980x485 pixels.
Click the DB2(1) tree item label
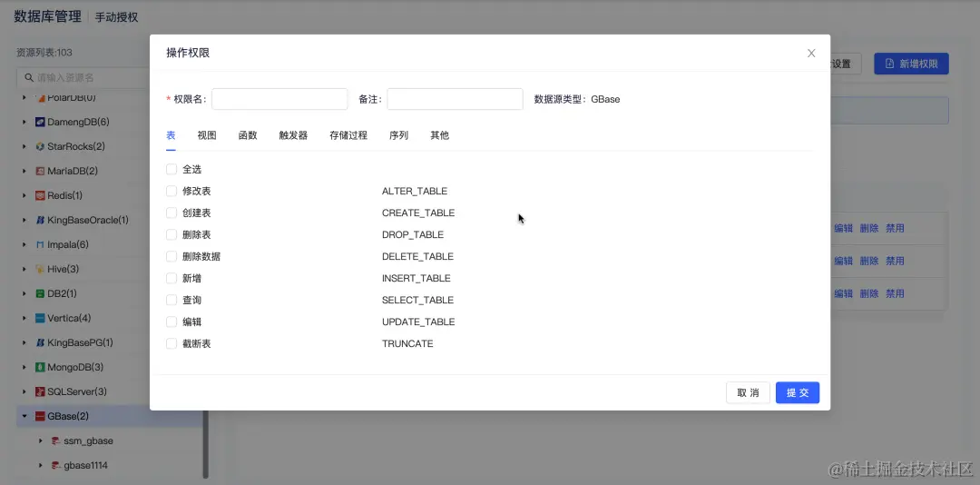tap(63, 293)
